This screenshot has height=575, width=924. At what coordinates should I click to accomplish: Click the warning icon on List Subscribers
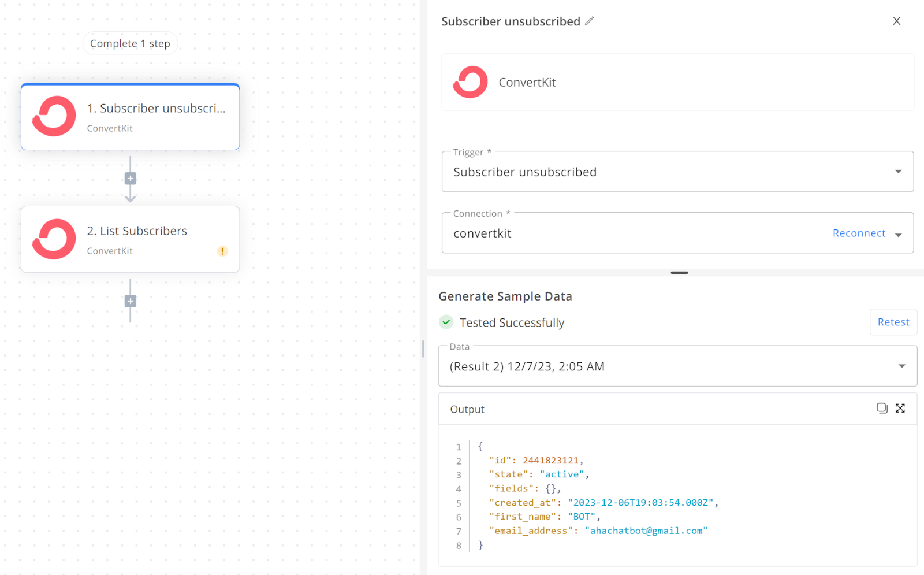(222, 251)
